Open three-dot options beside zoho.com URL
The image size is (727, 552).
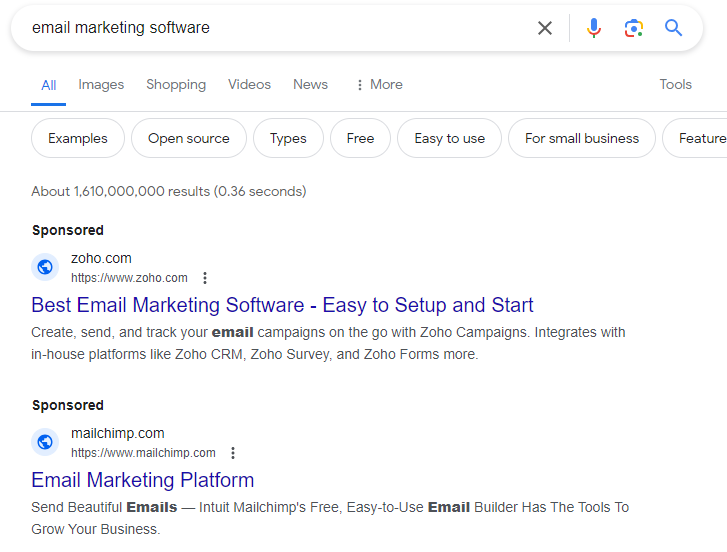tap(205, 278)
